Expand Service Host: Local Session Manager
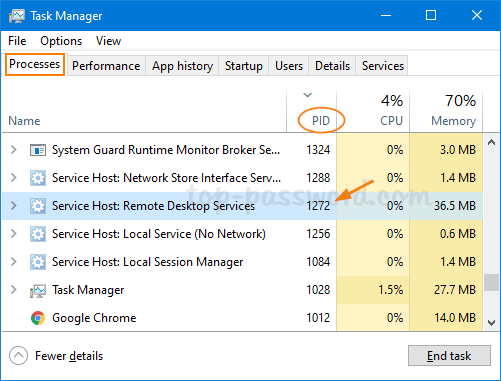The width and height of the screenshot is (501, 381). [x=14, y=262]
